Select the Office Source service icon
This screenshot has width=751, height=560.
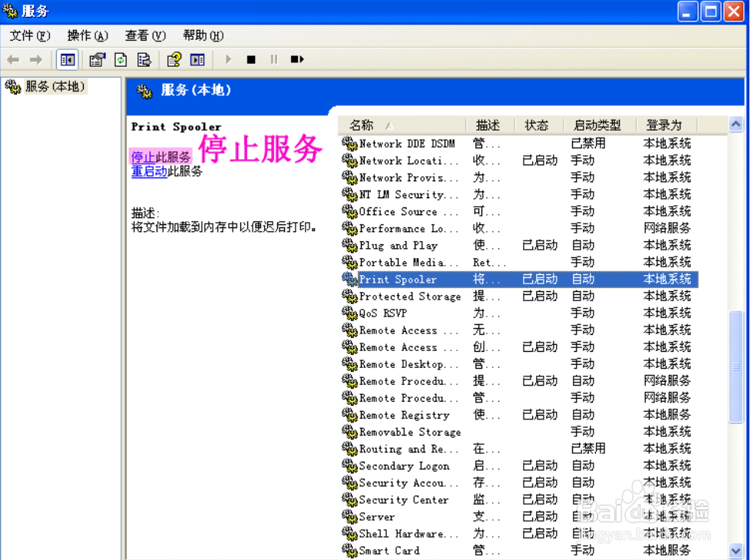pos(349,211)
